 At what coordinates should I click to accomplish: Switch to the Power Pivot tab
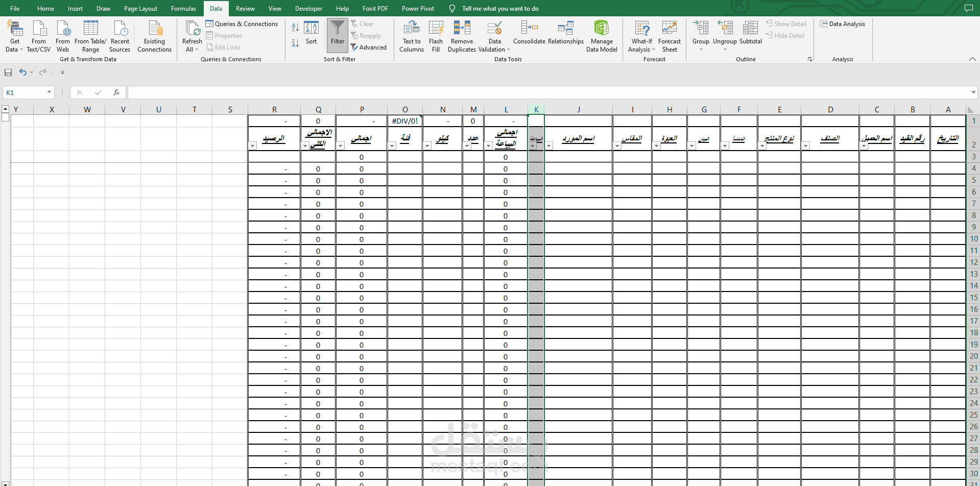[418, 8]
